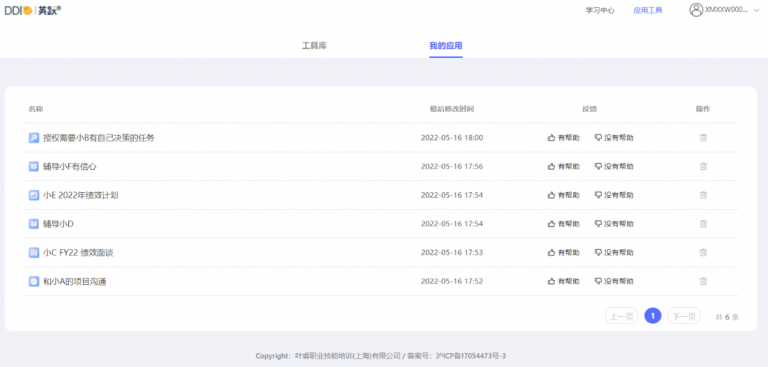
Task: Delete 辅导小F有信心 with trash icon
Action: click(703, 167)
